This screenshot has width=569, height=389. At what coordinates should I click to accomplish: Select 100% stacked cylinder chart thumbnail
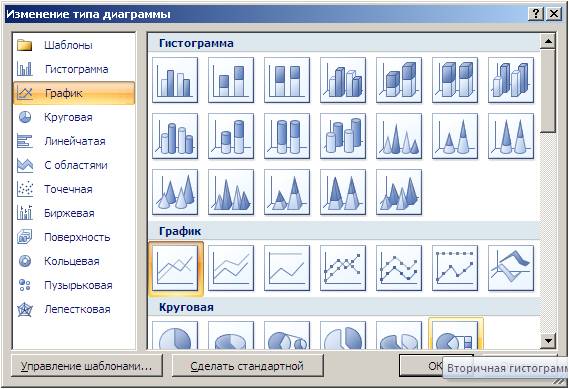coord(287,136)
